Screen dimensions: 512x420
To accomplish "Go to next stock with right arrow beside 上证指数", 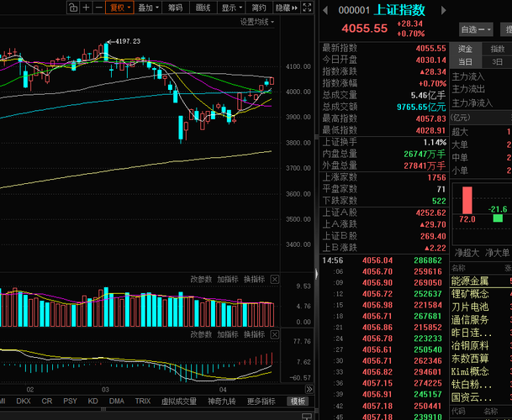I will [x=443, y=10].
